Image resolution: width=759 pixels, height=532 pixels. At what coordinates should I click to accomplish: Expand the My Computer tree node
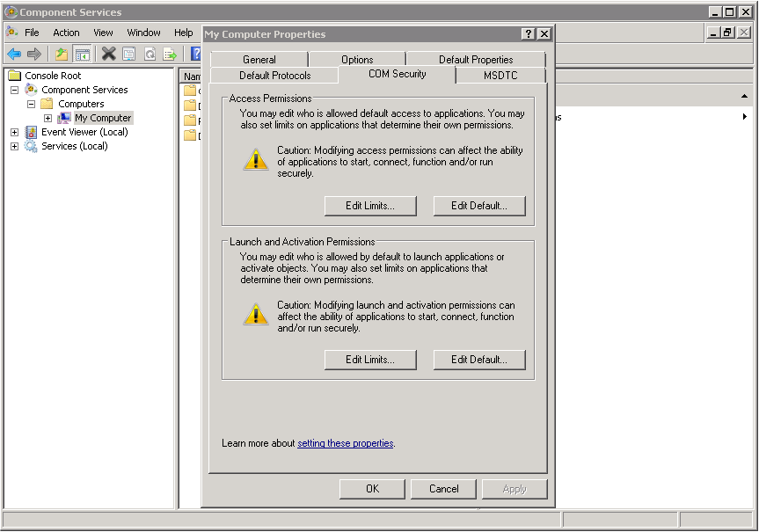(x=47, y=118)
